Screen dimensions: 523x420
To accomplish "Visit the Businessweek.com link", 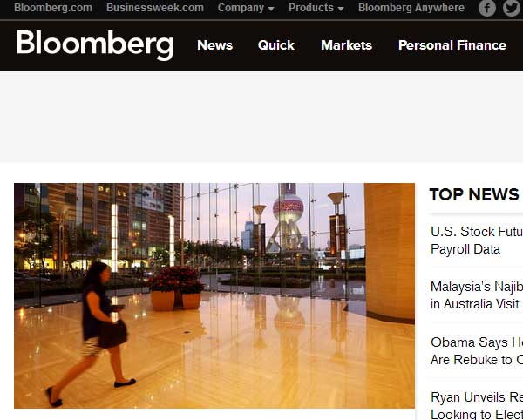I will 155,8.
